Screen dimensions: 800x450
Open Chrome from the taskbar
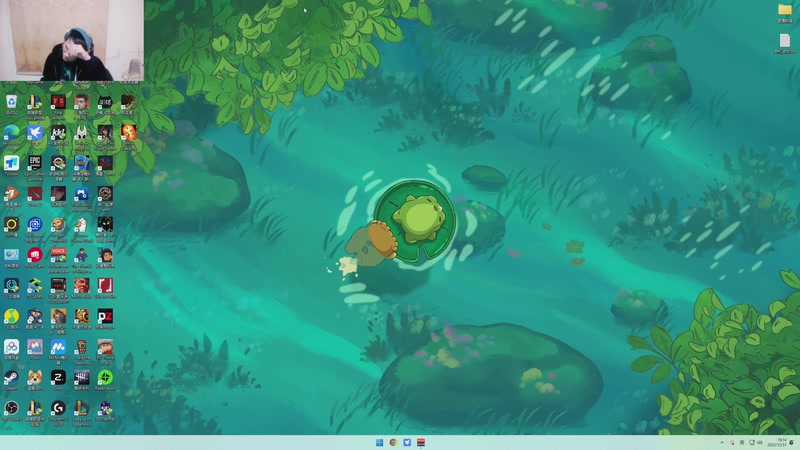point(393,442)
